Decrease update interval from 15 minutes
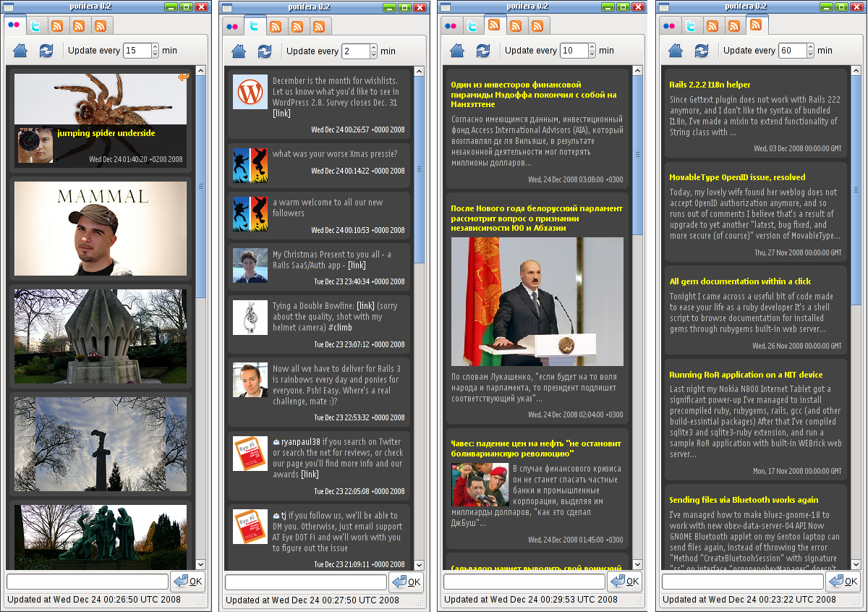The height and width of the screenshot is (612, 868). click(155, 54)
